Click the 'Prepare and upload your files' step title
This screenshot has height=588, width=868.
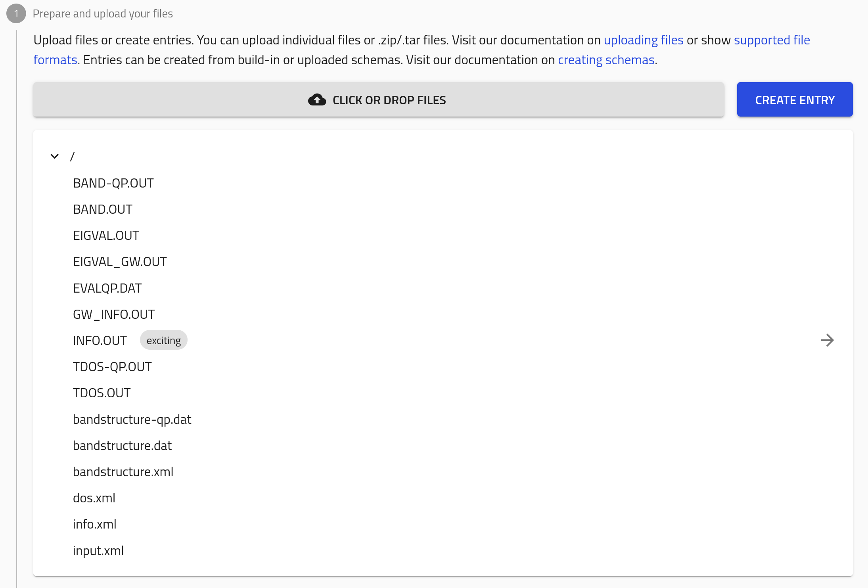tap(103, 14)
